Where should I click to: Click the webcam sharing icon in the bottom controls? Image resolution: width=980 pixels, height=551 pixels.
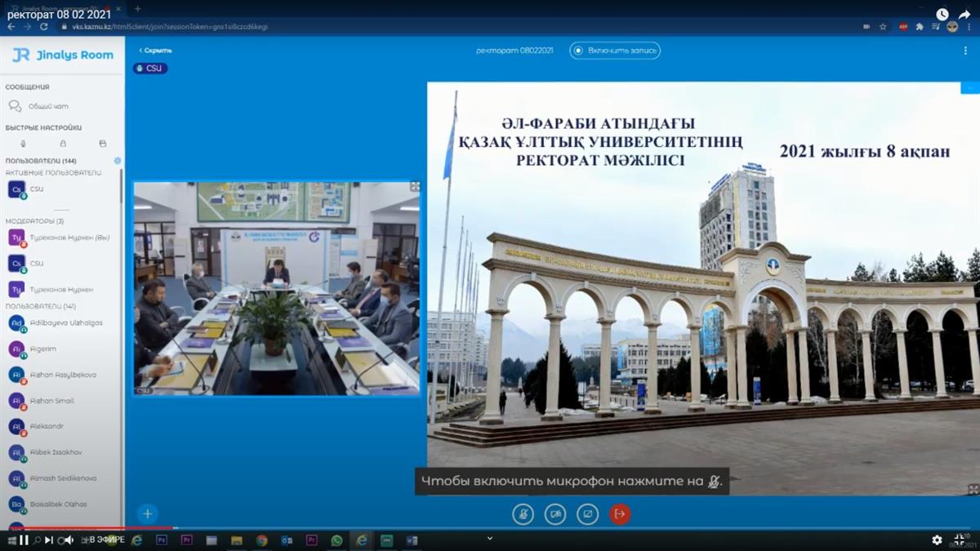coord(555,514)
